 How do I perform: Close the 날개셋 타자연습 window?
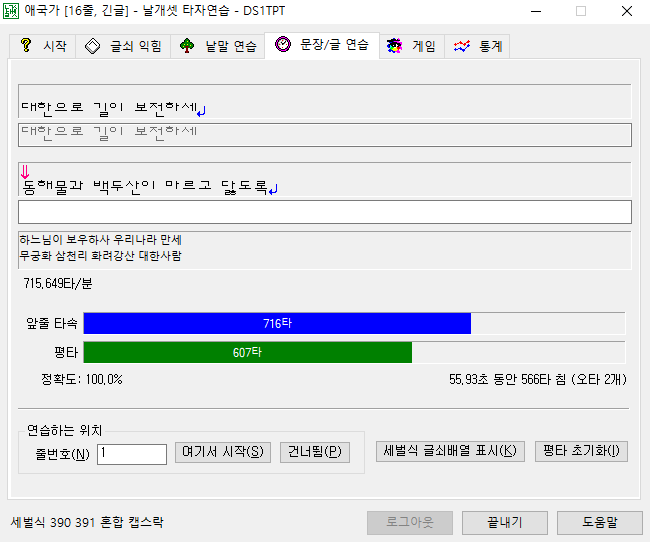(x=627, y=11)
